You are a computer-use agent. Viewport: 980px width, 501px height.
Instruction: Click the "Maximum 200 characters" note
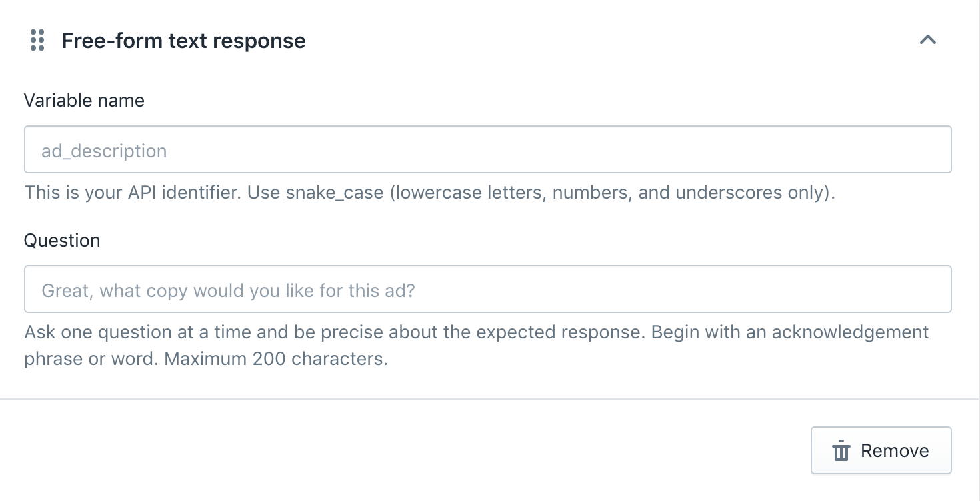276,359
